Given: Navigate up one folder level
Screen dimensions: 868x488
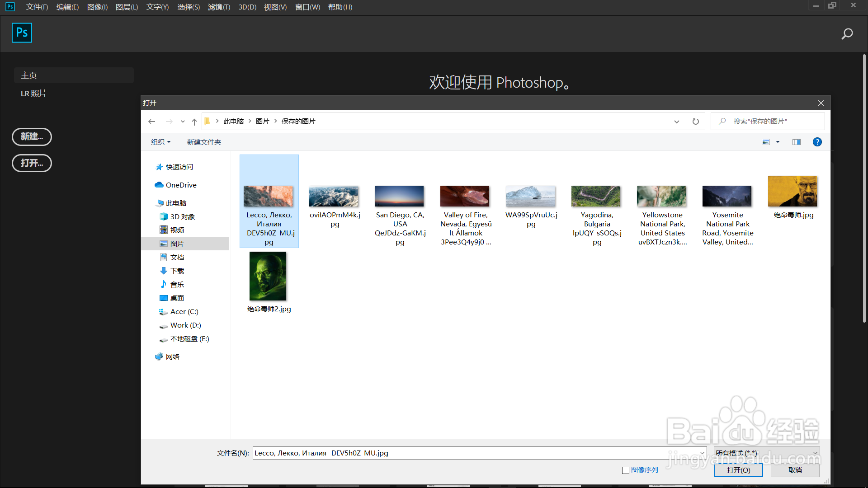Looking at the screenshot, I should (x=194, y=122).
